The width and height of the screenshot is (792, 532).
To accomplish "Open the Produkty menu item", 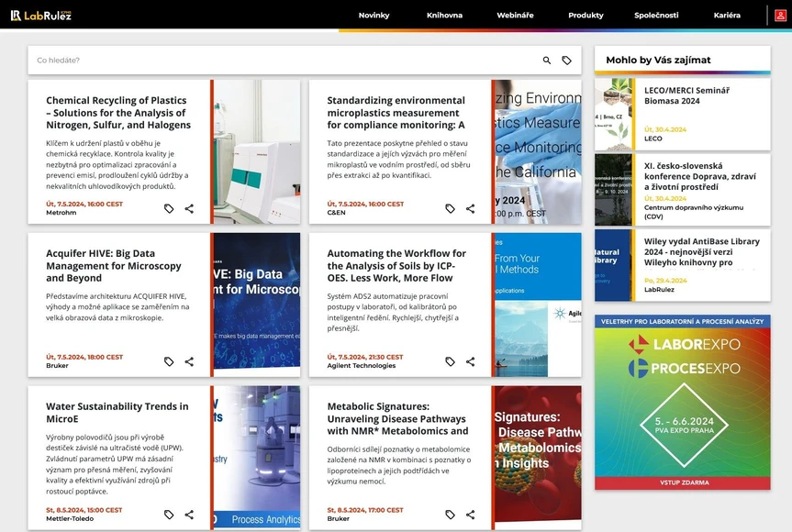I will tap(586, 16).
